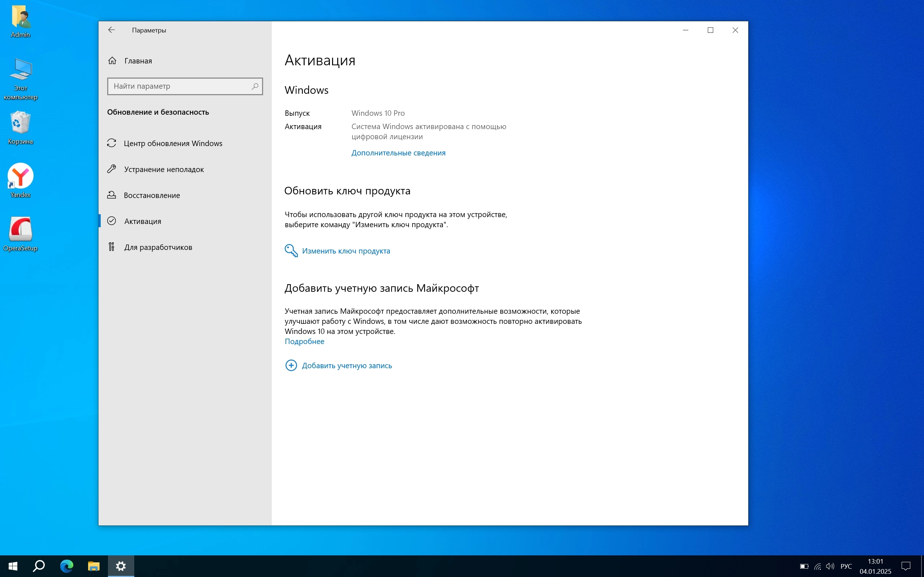Open Yandex browser desktop shortcut

(21, 176)
